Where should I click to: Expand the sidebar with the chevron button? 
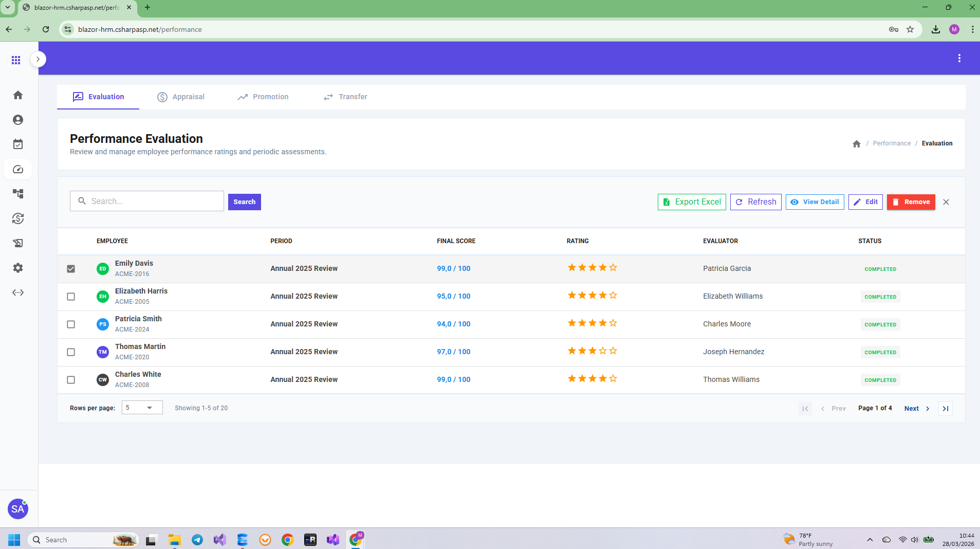tap(38, 59)
